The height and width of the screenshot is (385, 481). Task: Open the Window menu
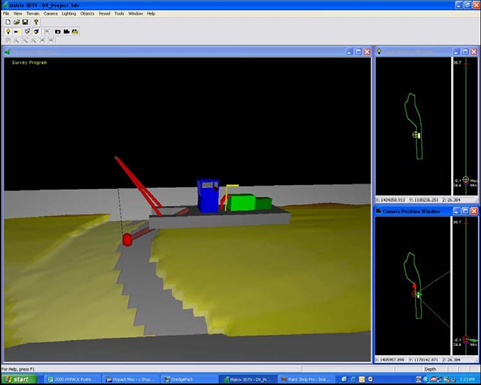click(x=135, y=13)
